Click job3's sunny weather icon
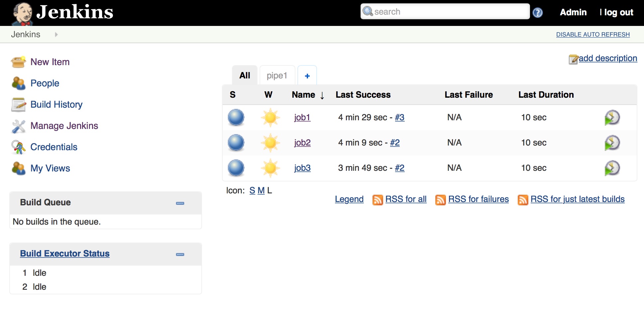The image size is (644, 311). coord(270,168)
